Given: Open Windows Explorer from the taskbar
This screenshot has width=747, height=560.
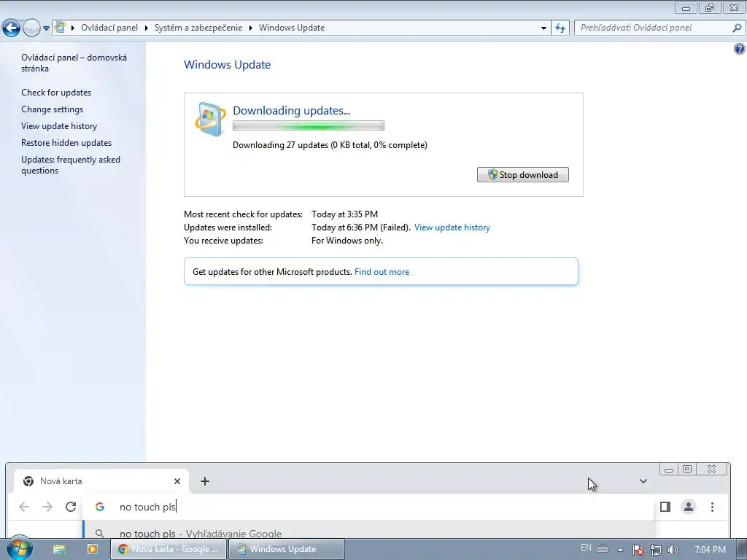Looking at the screenshot, I should [58, 549].
